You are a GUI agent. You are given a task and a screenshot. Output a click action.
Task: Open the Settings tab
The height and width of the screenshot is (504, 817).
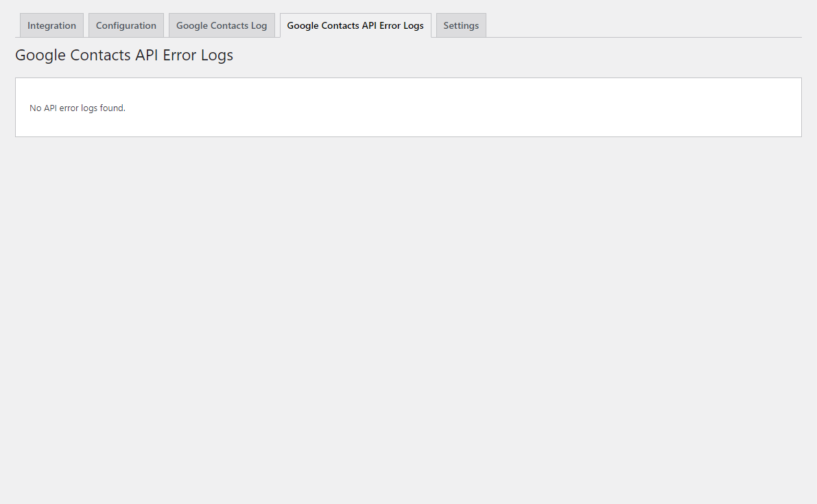[461, 25]
